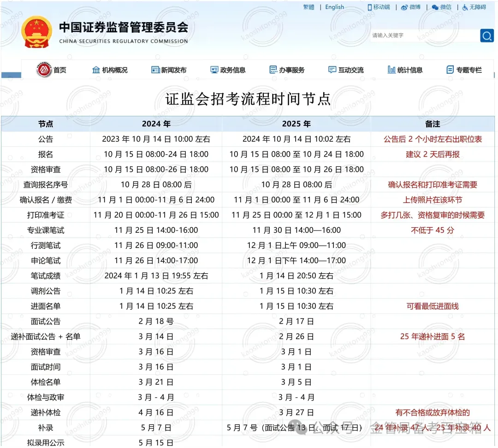498x448 pixels.
Task: Click the cell 11 月 30 日 14:00—16:00
Action: coord(296,230)
